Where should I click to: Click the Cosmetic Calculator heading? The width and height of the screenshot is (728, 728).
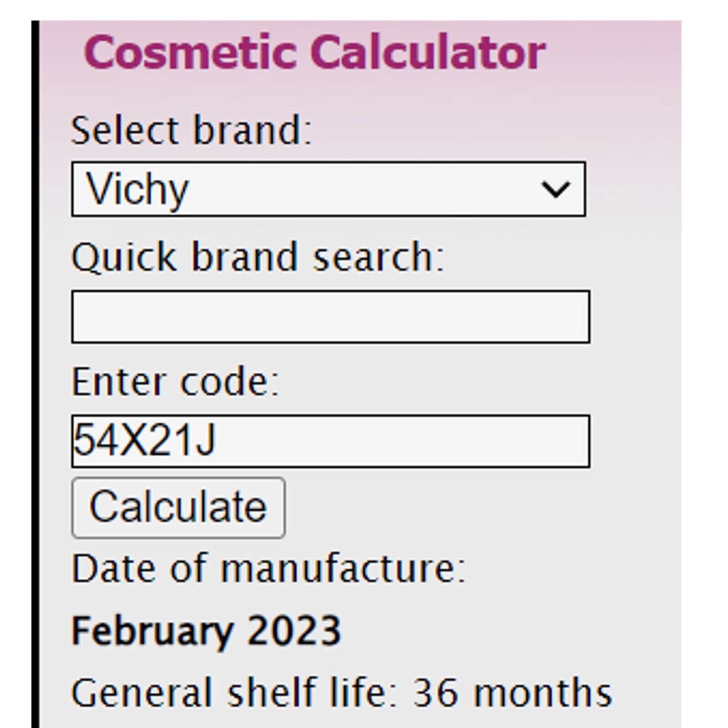(x=314, y=52)
